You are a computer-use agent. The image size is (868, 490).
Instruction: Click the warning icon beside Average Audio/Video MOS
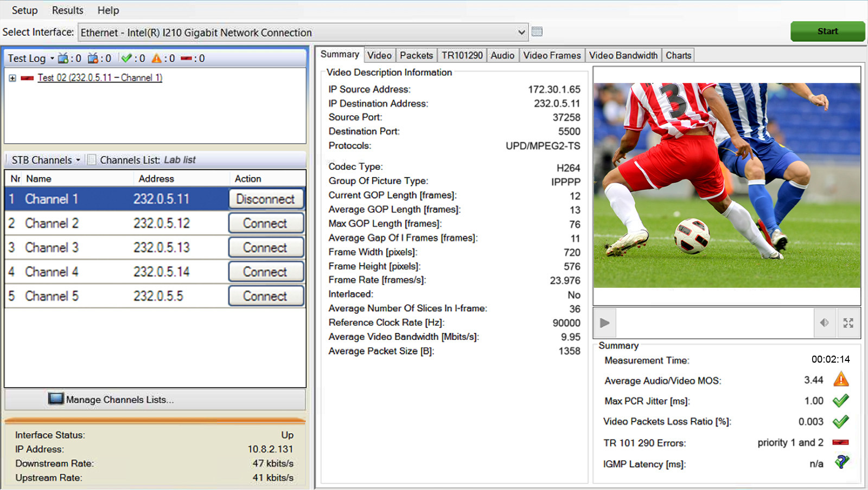(841, 380)
